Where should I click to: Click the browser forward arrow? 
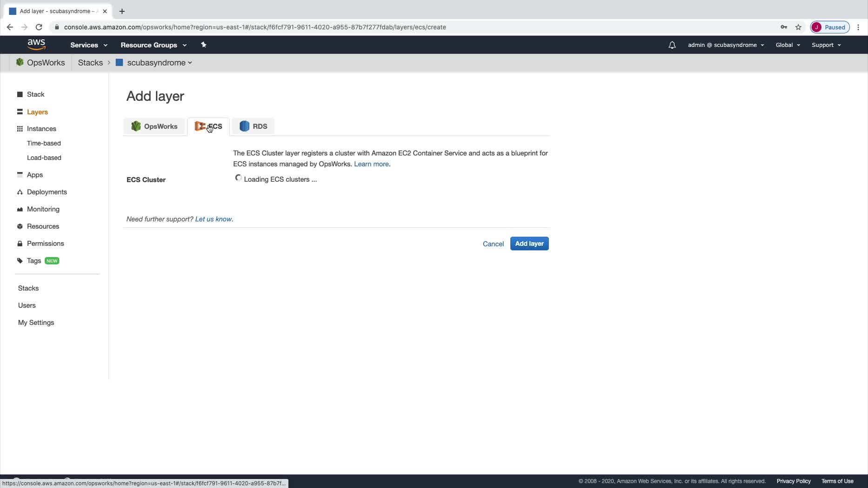tap(24, 27)
